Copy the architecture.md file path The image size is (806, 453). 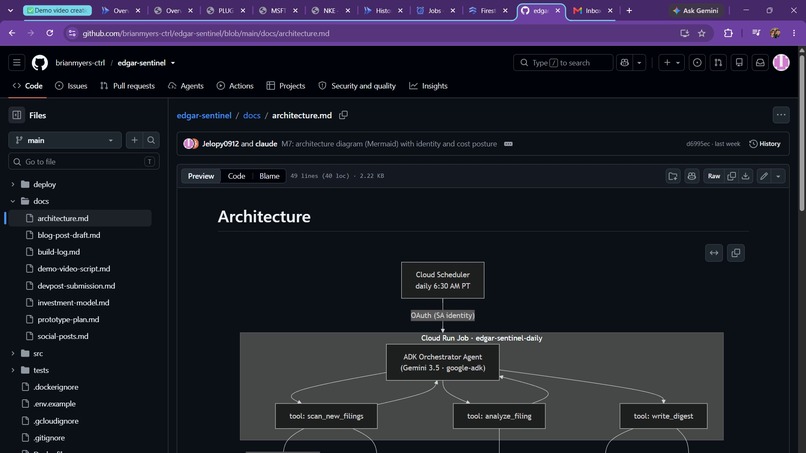pyautogui.click(x=343, y=115)
